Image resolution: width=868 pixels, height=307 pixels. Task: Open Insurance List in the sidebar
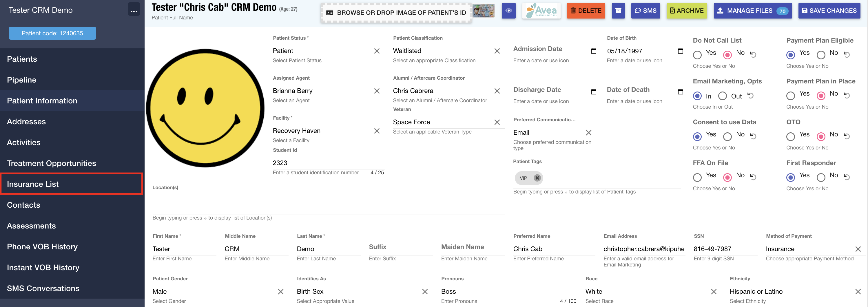pyautogui.click(x=33, y=184)
